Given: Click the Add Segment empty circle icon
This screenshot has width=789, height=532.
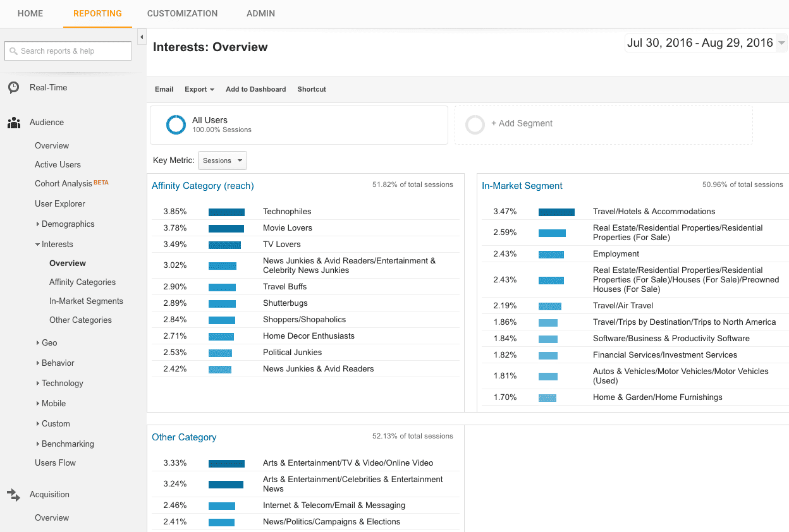Looking at the screenshot, I should [475, 124].
